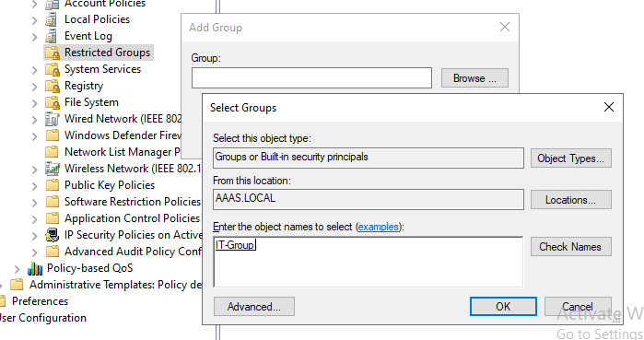Expand the Wireless Network node

click(35, 170)
